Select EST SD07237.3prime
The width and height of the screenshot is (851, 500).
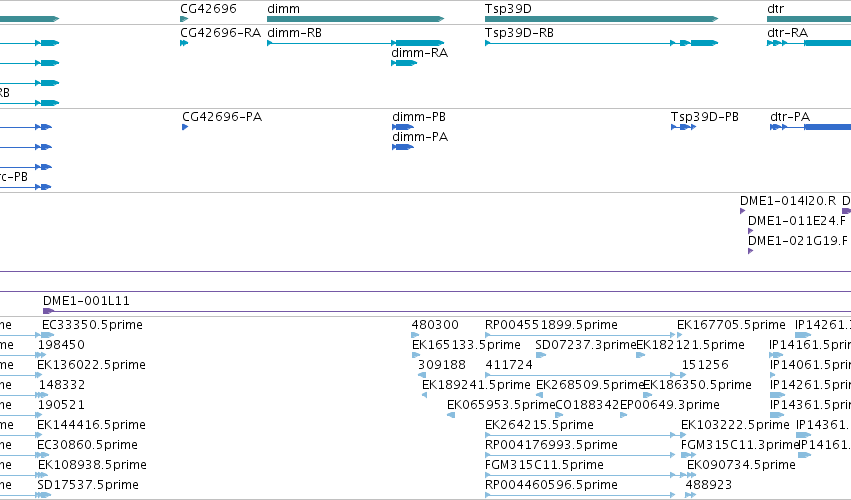pyautogui.click(x=586, y=345)
